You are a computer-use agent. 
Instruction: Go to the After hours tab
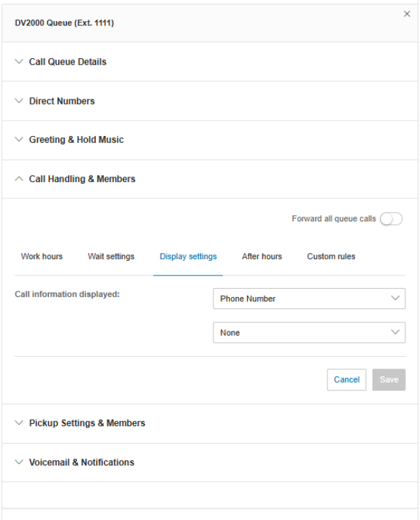[x=262, y=256]
